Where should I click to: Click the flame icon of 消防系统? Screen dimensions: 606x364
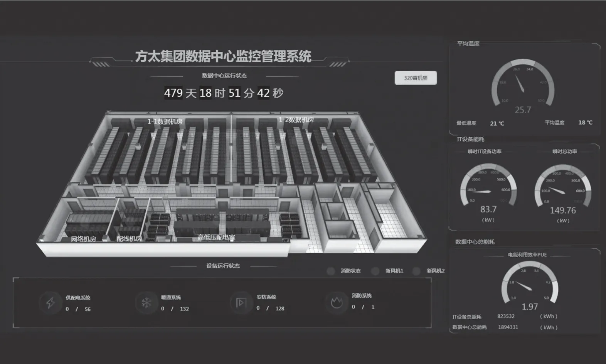pos(337,302)
